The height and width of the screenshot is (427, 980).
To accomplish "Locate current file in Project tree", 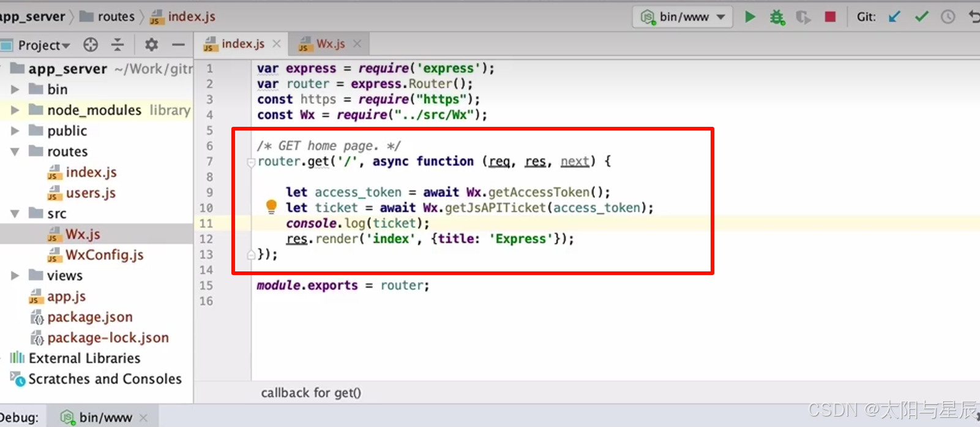I will tap(91, 45).
